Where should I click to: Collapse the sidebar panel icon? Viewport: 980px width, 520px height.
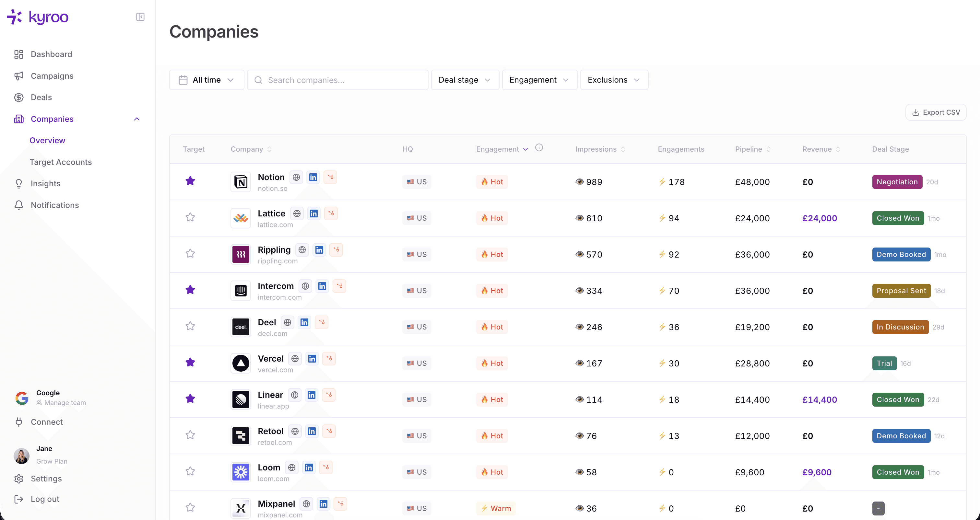click(140, 17)
